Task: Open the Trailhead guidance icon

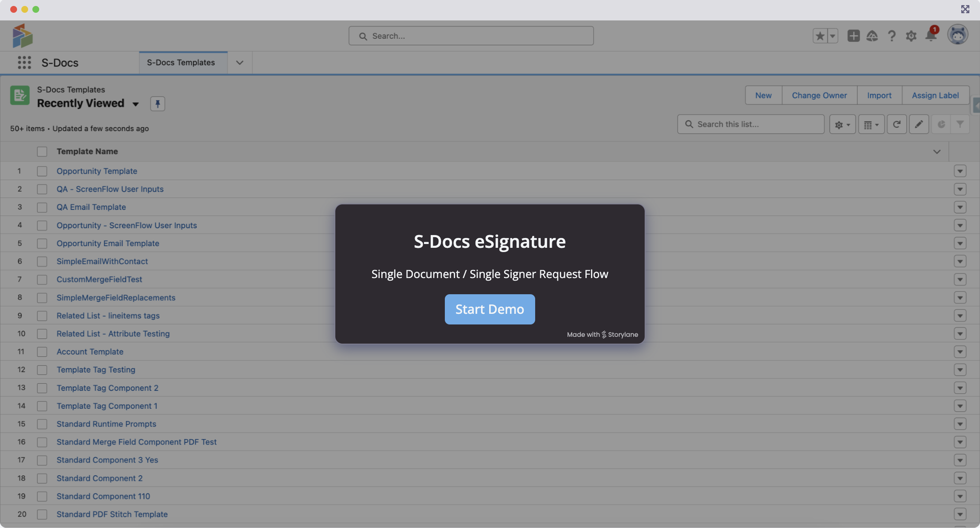Action: coord(872,36)
